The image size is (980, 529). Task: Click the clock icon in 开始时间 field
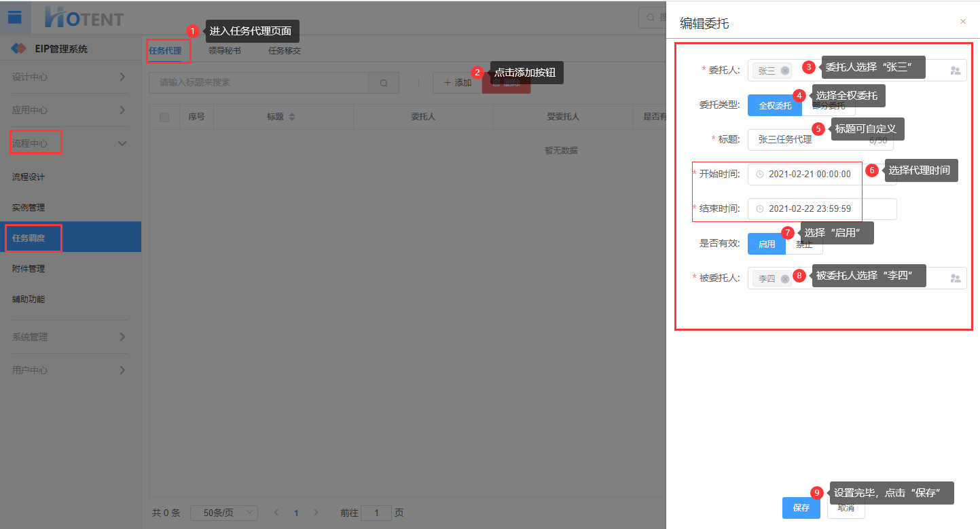pyautogui.click(x=760, y=175)
